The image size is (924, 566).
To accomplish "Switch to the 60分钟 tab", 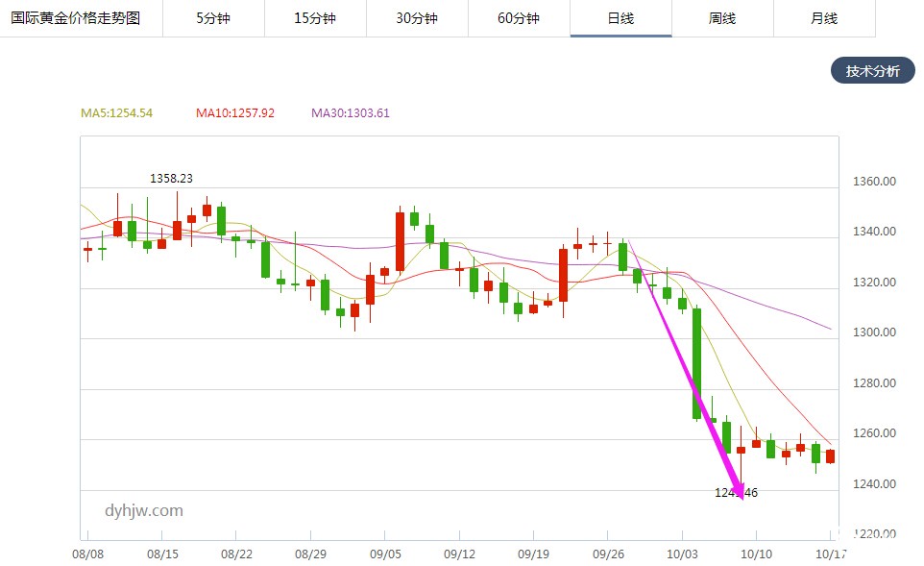I will coord(519,18).
